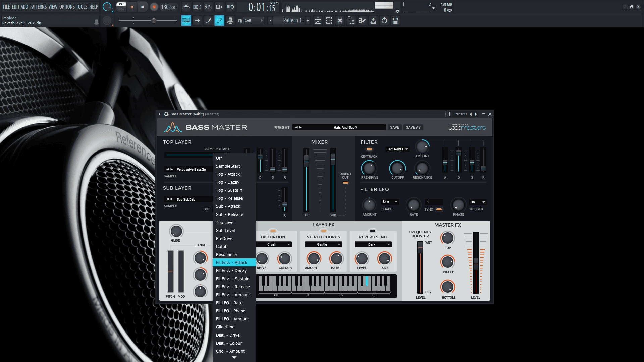This screenshot has height=362, width=644.
Task: Click the magnet snap icon beside Cell
Action: pos(239,21)
